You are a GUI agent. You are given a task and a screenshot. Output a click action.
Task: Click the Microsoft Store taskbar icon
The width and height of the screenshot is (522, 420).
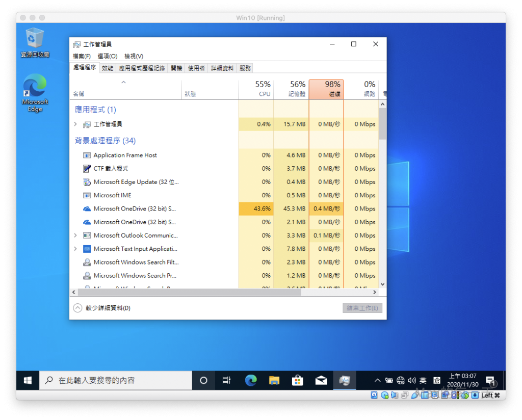(x=298, y=380)
